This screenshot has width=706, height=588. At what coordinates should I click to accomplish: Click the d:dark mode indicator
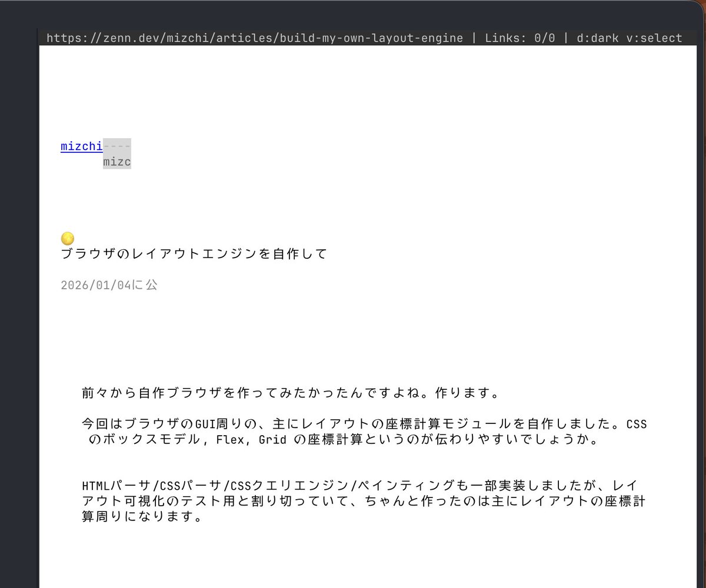pyautogui.click(x=598, y=38)
